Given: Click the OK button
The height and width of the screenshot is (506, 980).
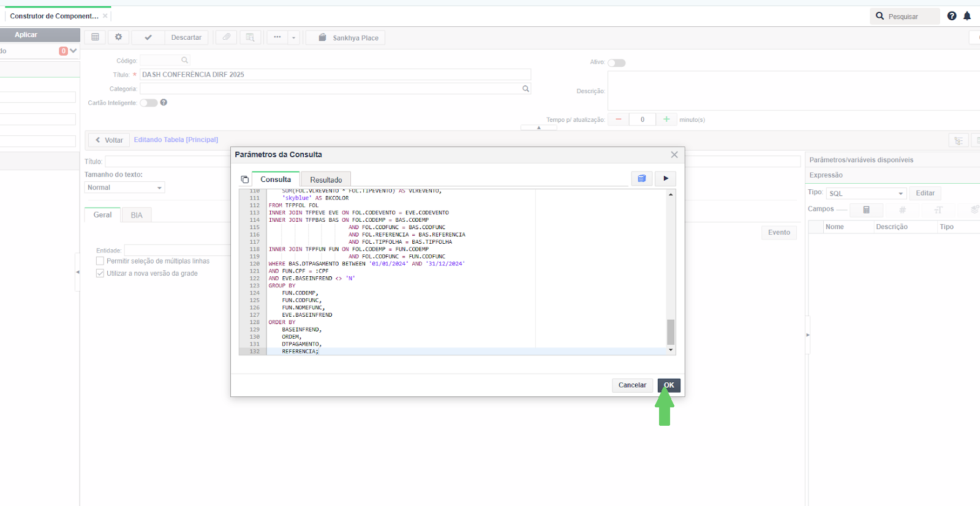Looking at the screenshot, I should tap(669, 385).
